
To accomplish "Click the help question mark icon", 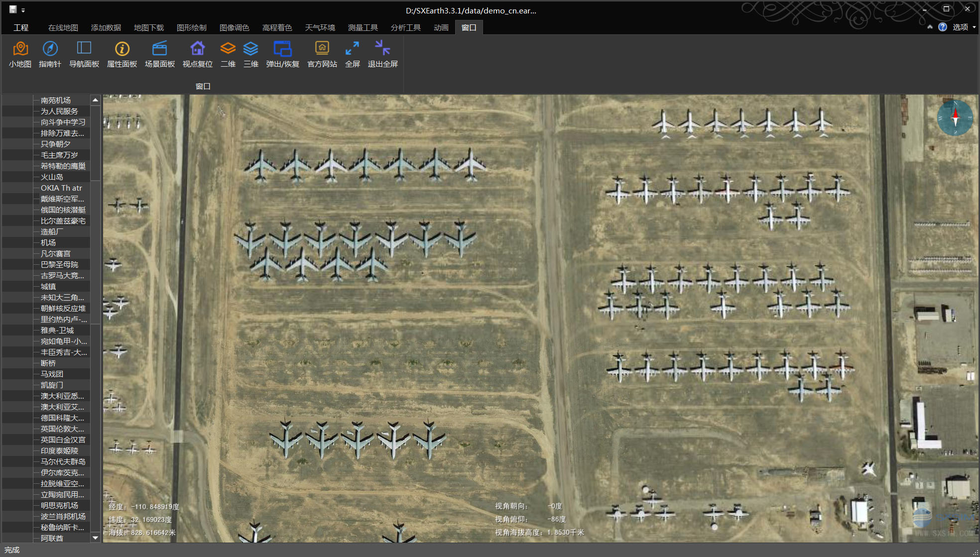I will [x=942, y=27].
